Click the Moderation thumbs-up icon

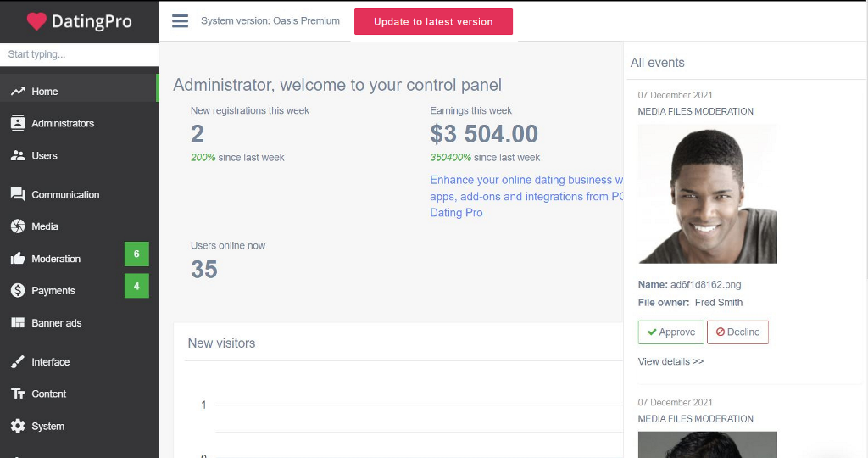pyautogui.click(x=18, y=258)
